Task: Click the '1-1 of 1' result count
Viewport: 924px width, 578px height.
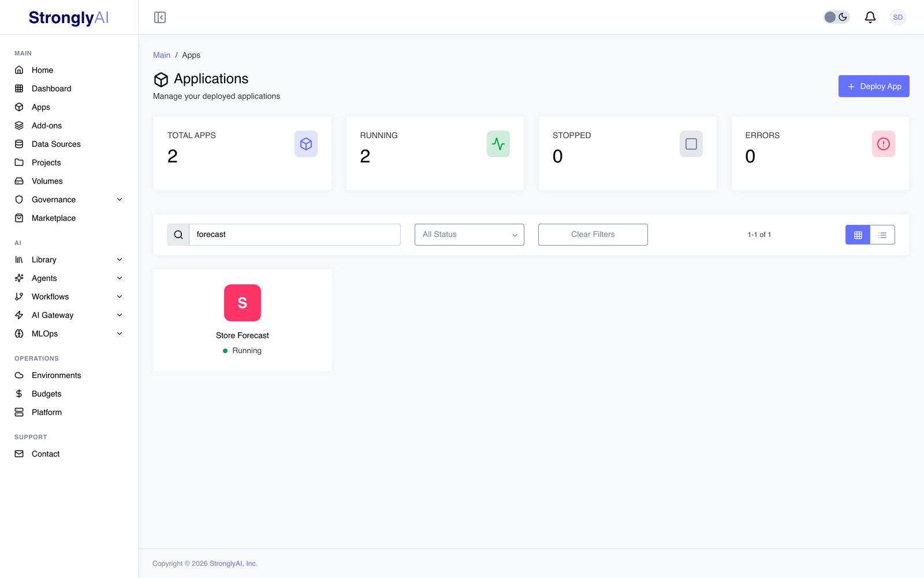Action: pos(759,235)
